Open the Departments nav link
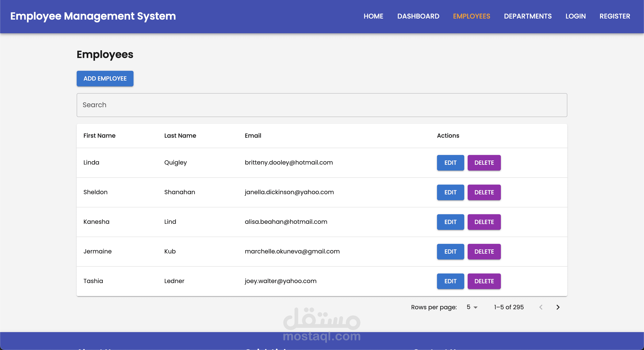Viewport: 644px width, 350px height. click(528, 16)
